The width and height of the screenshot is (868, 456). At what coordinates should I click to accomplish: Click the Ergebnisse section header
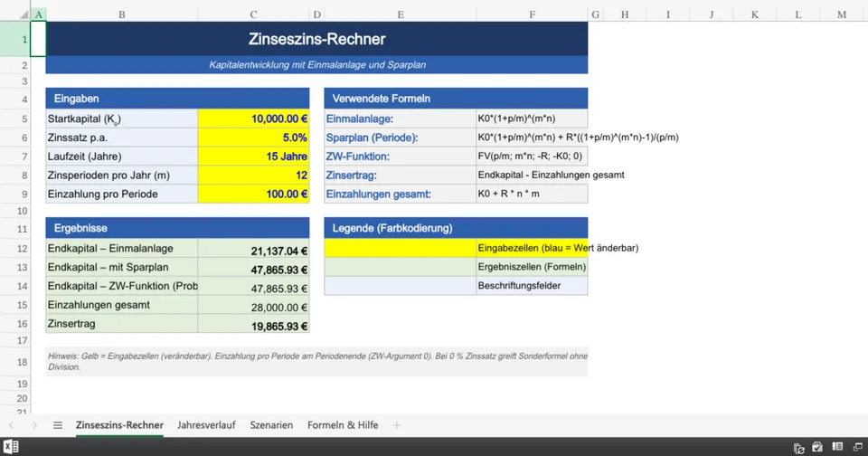[x=177, y=228]
